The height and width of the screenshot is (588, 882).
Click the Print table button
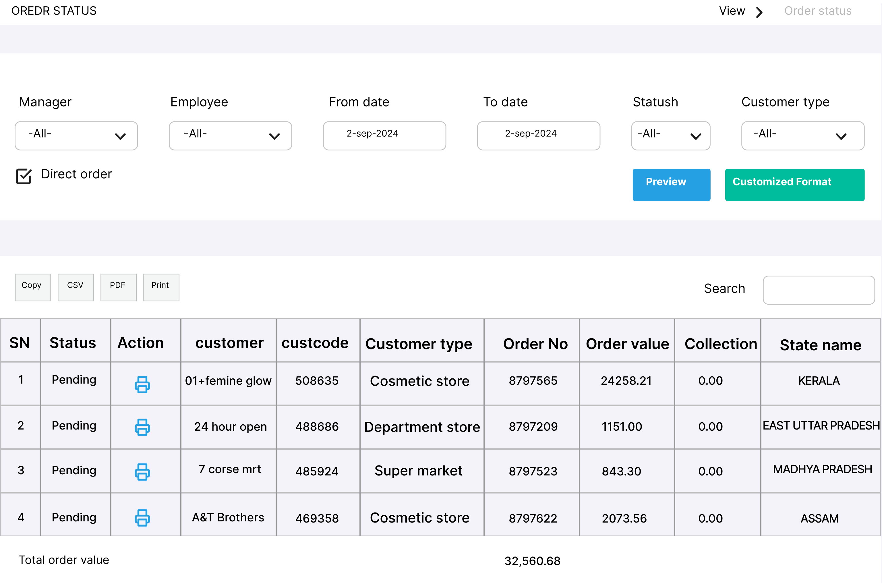[161, 287]
